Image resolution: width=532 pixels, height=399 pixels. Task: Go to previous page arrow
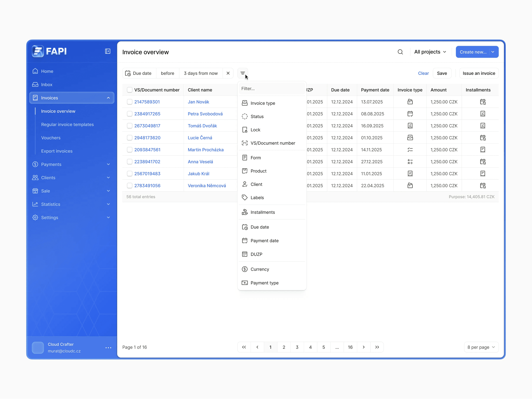(x=257, y=347)
